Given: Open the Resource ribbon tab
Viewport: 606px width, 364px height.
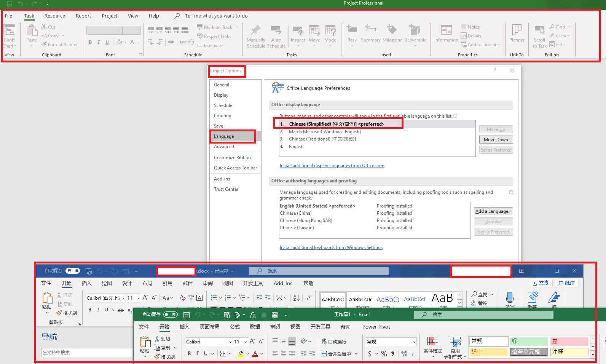Looking at the screenshot, I should coord(55,16).
